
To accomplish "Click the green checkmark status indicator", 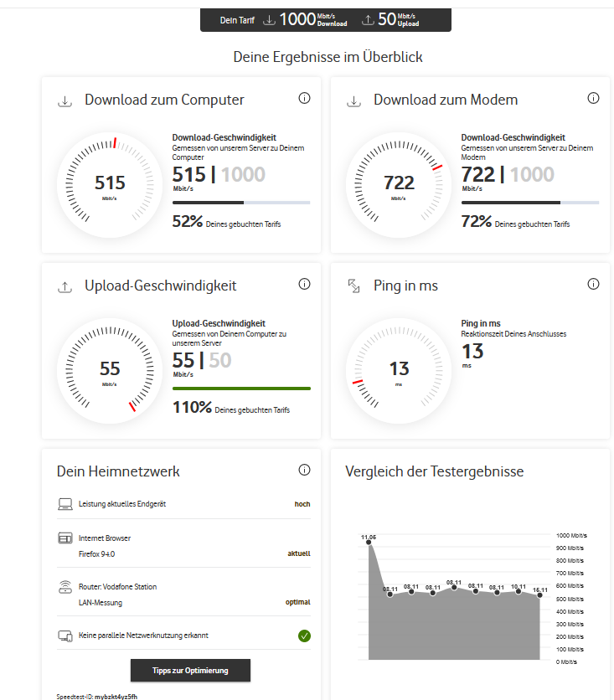I will click(304, 636).
